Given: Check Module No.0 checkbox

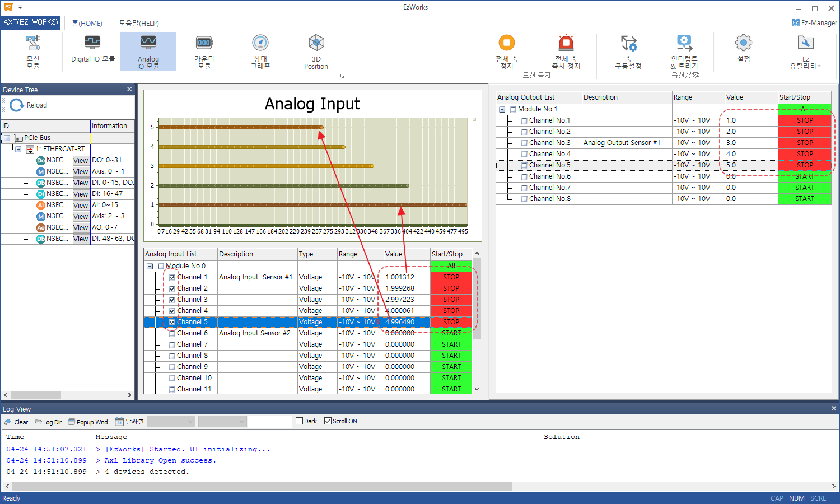Looking at the screenshot, I should click(161, 266).
